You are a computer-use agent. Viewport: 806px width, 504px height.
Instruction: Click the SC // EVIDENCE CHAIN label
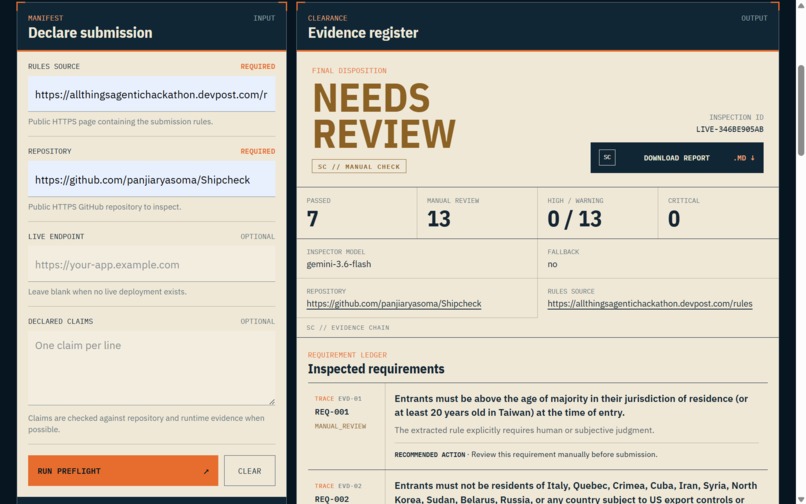coord(348,327)
